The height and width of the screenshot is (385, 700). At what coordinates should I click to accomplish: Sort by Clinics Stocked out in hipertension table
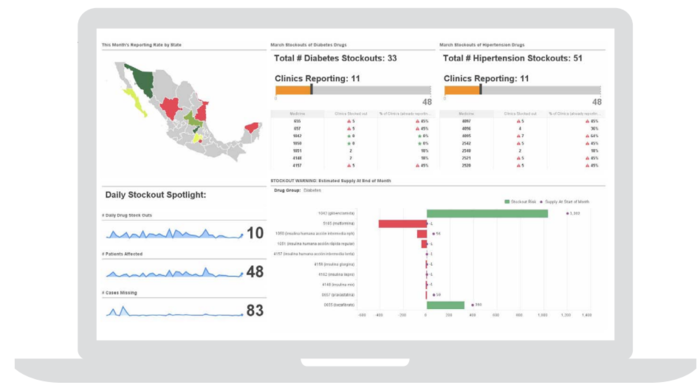point(520,114)
